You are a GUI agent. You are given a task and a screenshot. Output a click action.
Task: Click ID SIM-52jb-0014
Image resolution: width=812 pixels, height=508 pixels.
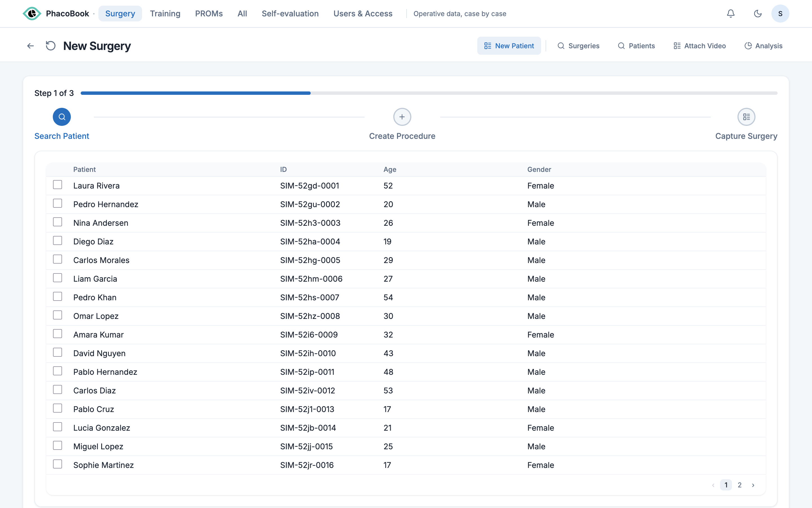click(308, 428)
